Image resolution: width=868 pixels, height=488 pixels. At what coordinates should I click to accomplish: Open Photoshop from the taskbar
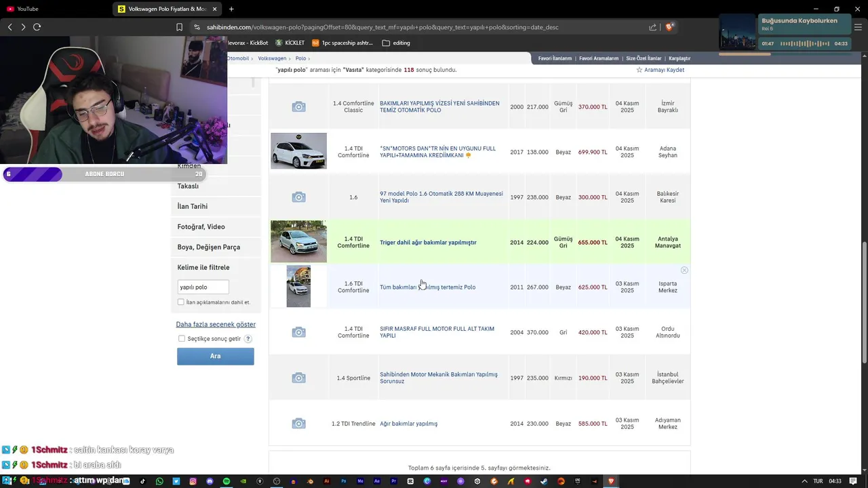click(x=344, y=481)
